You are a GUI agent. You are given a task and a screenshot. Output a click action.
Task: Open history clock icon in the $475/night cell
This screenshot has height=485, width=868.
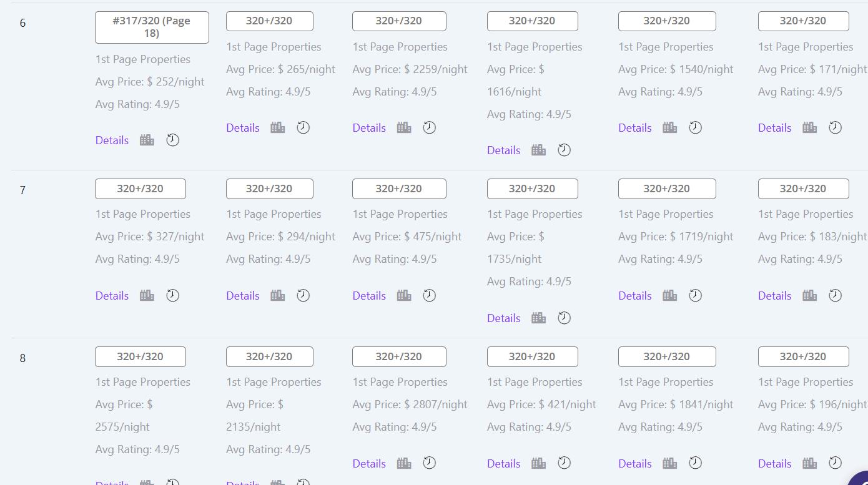pos(430,295)
